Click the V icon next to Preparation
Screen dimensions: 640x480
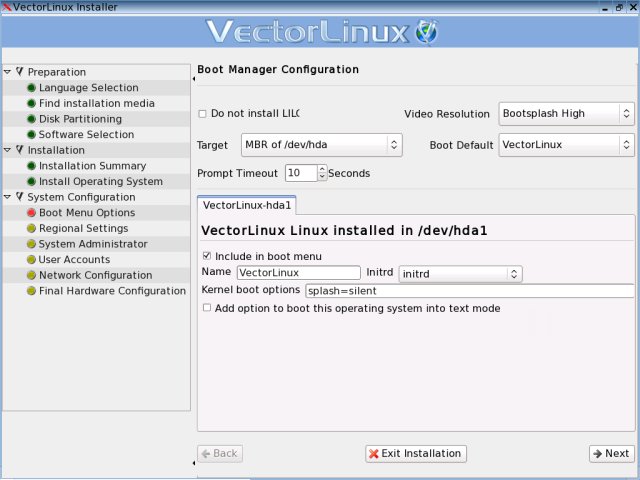[20, 72]
